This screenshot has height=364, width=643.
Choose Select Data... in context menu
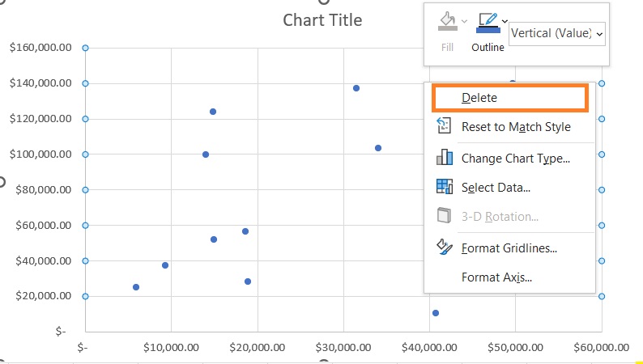pyautogui.click(x=496, y=188)
